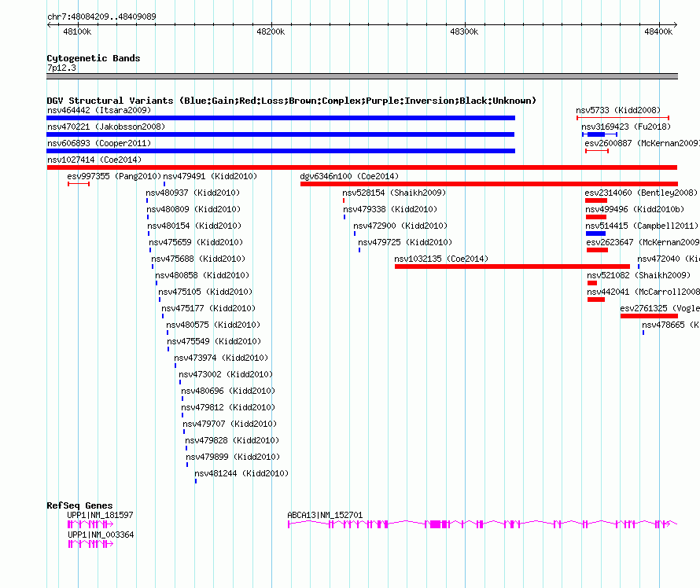Click the 7p12.3 cytogenetic band label
Screen dimensions: 700x588
pos(61,68)
